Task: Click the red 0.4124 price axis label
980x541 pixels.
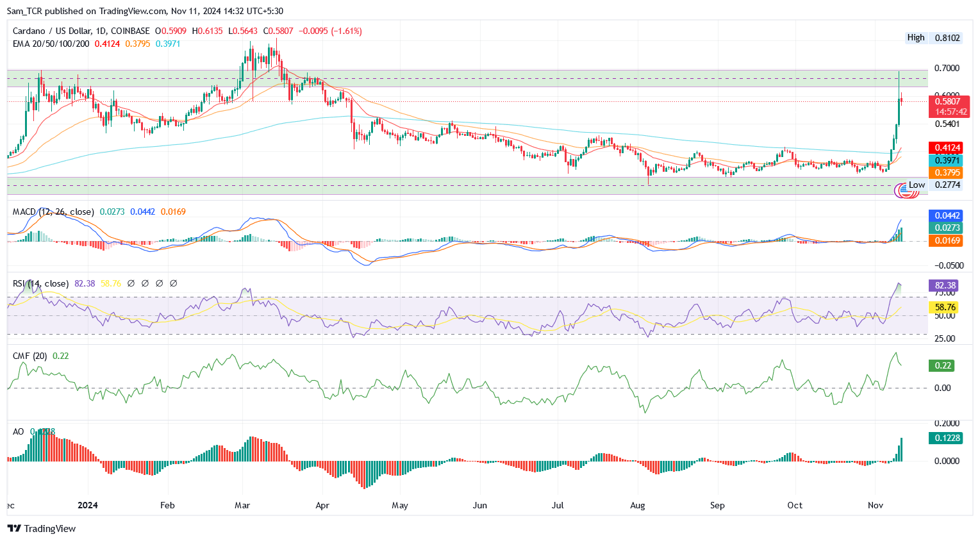Action: [947, 148]
